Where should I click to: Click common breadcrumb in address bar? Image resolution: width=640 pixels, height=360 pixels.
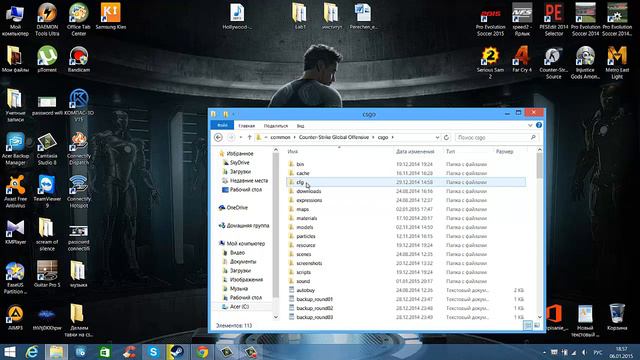[280, 138]
